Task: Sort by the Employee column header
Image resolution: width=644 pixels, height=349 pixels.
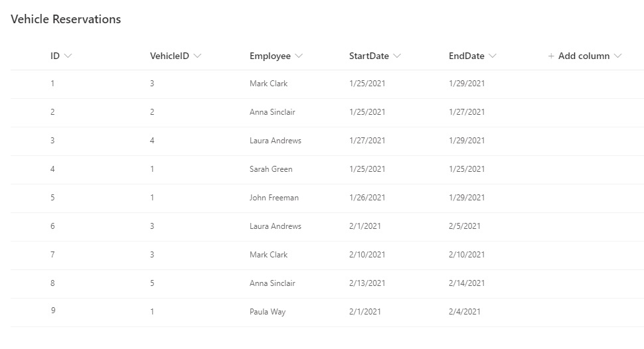Action: point(270,56)
